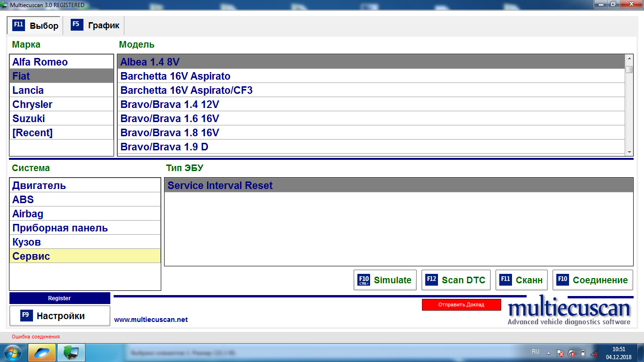Open the Action Center flag icon
This screenshot has height=362, width=644.
pyautogui.click(x=560, y=353)
